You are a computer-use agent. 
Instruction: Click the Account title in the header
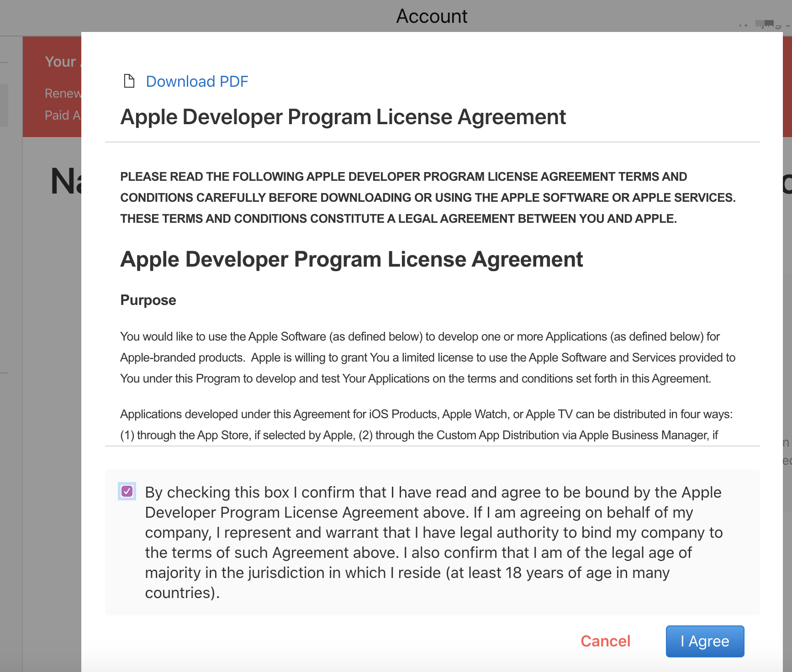pyautogui.click(x=432, y=16)
